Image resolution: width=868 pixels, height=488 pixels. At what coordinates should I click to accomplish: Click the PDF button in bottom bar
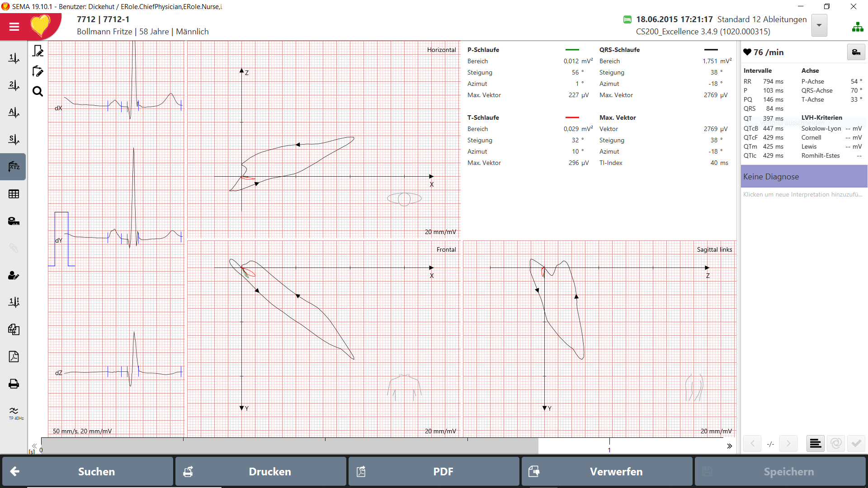[x=434, y=472]
